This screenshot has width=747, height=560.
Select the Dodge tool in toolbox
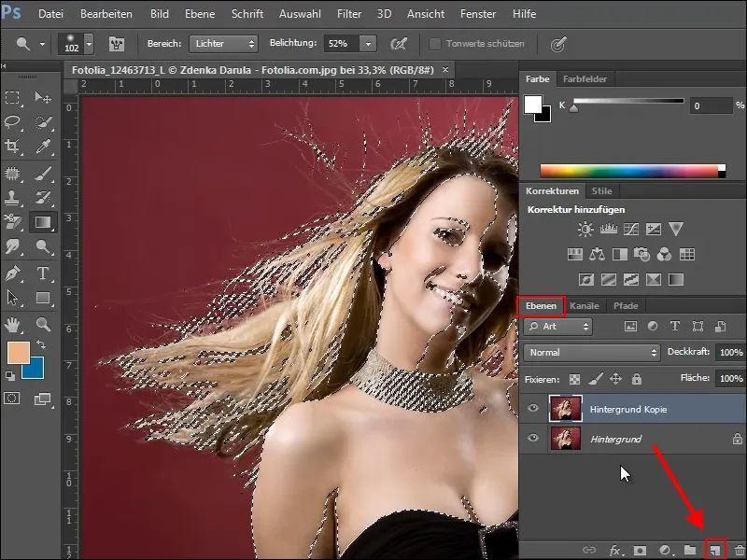click(x=43, y=246)
